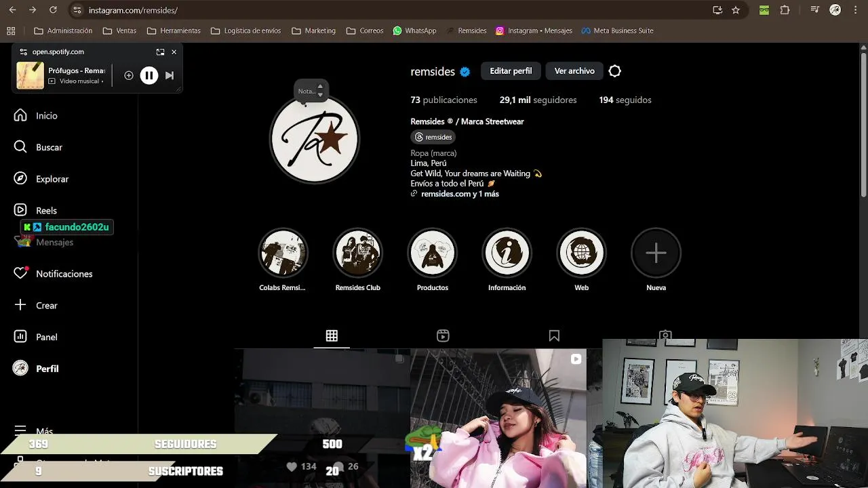This screenshot has height=488, width=868.
Task: Open the Extensions puzzle icon
Action: coord(785,10)
